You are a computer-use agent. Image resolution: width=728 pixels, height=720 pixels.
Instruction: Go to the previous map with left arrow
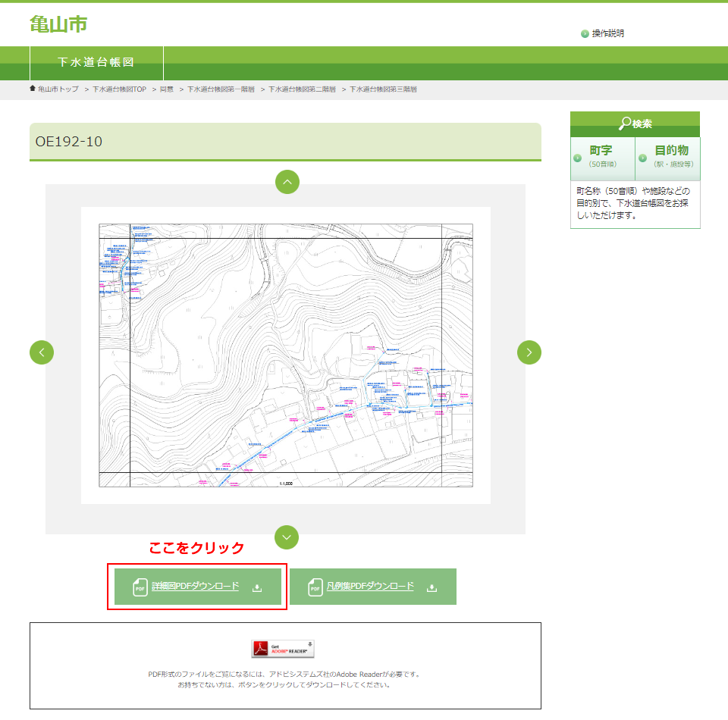(42, 352)
